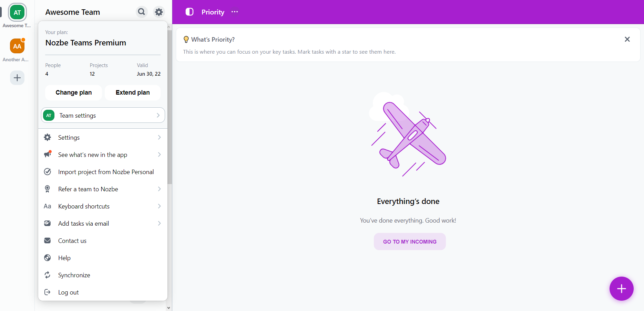
Task: Click the Projects count 12
Action: [x=92, y=74]
